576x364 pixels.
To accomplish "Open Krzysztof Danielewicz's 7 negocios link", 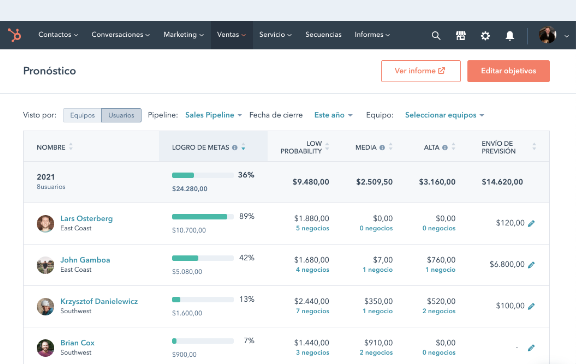I will point(313,311).
